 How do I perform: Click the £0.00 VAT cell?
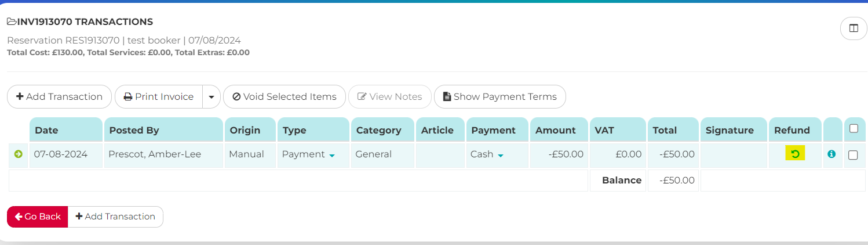[618, 155]
